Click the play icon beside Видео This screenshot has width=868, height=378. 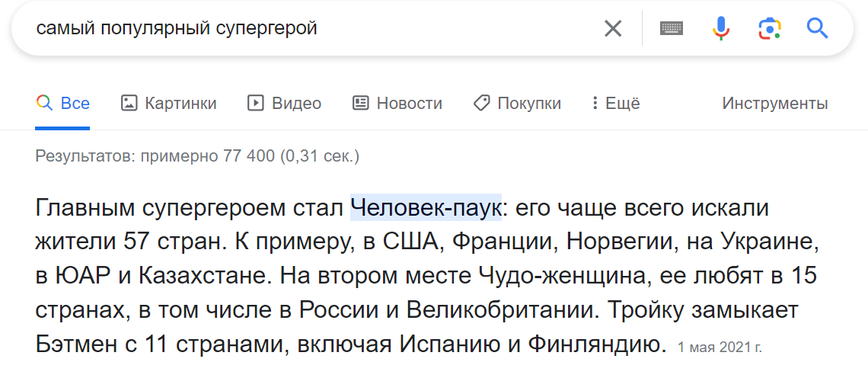click(x=255, y=103)
